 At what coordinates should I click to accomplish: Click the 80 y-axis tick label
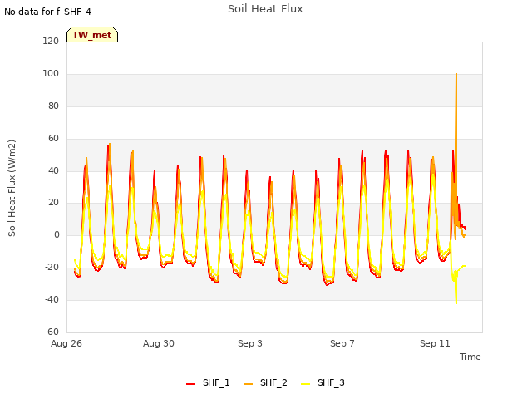coord(53,106)
